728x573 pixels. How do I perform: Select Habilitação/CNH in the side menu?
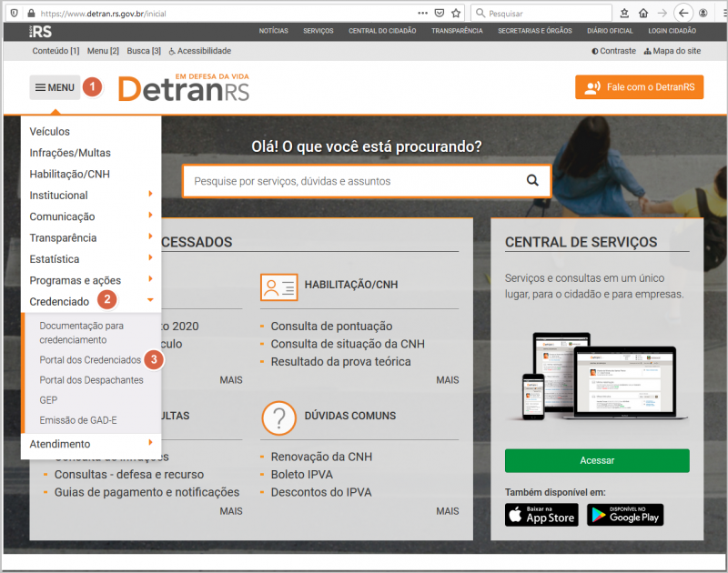(70, 175)
